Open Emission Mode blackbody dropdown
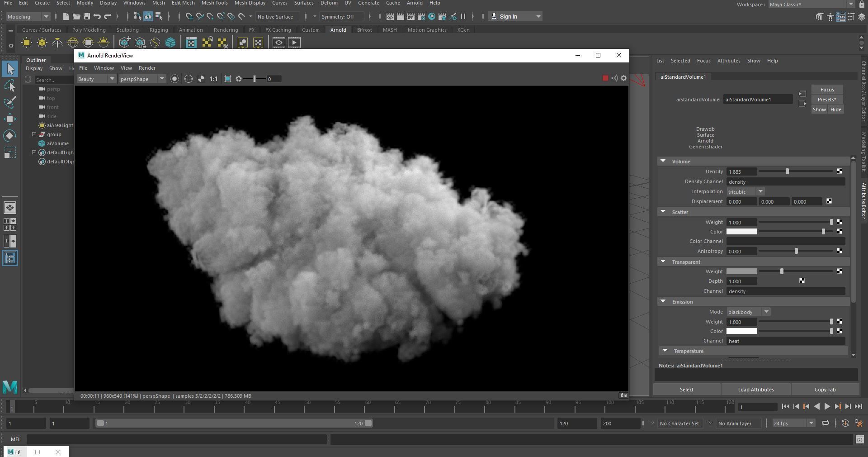Image resolution: width=868 pixels, height=457 pixels. tap(748, 312)
